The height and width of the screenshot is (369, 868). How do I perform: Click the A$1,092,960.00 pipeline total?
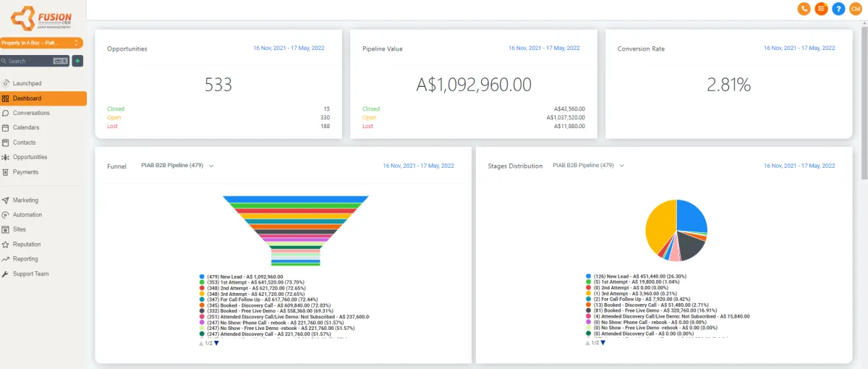(474, 85)
